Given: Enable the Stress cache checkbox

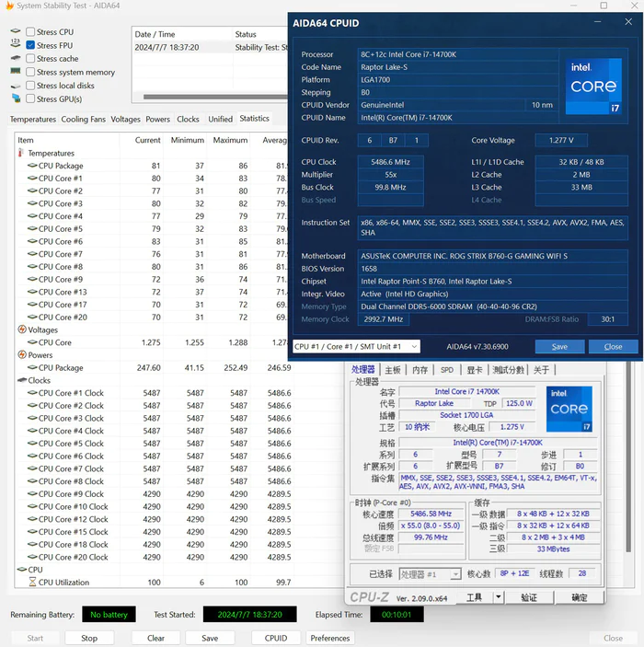Looking at the screenshot, I should [30, 59].
